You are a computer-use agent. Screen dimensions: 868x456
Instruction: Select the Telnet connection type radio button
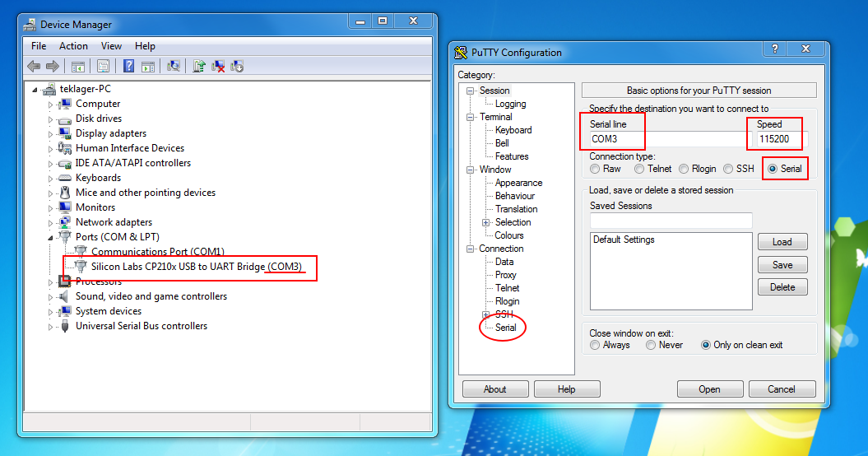[x=639, y=169]
